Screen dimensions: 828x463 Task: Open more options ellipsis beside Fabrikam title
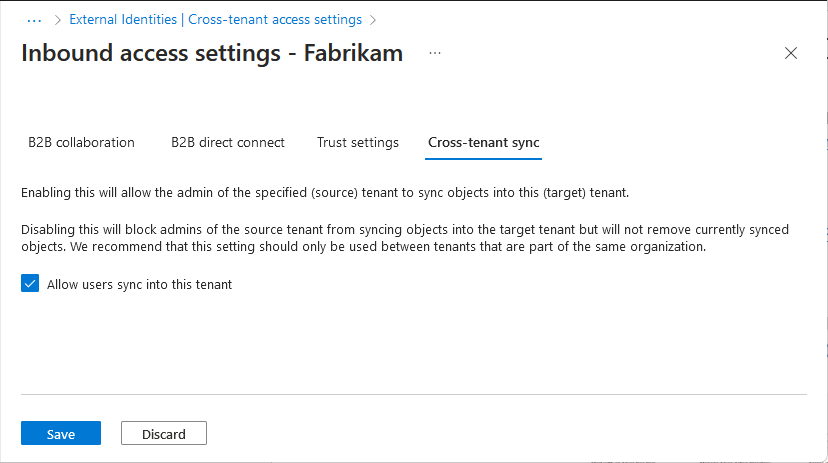[435, 53]
